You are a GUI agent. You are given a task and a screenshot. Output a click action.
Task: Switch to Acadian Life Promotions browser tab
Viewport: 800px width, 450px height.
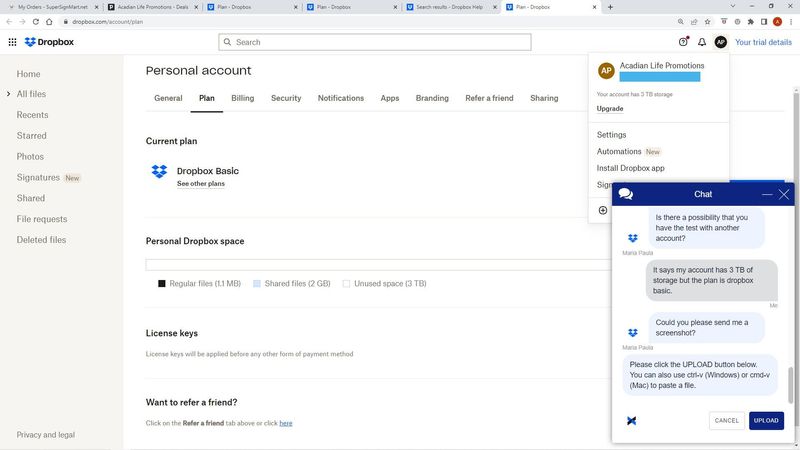tap(153, 7)
